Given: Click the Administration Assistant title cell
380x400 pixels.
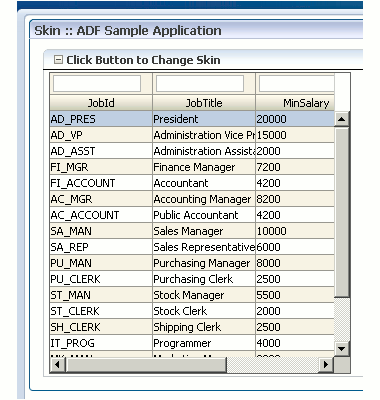Looking at the screenshot, I should click(x=204, y=151).
